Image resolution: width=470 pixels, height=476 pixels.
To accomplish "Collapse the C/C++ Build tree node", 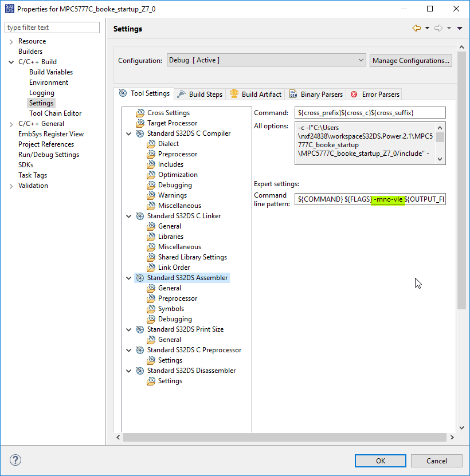I will click(11, 62).
